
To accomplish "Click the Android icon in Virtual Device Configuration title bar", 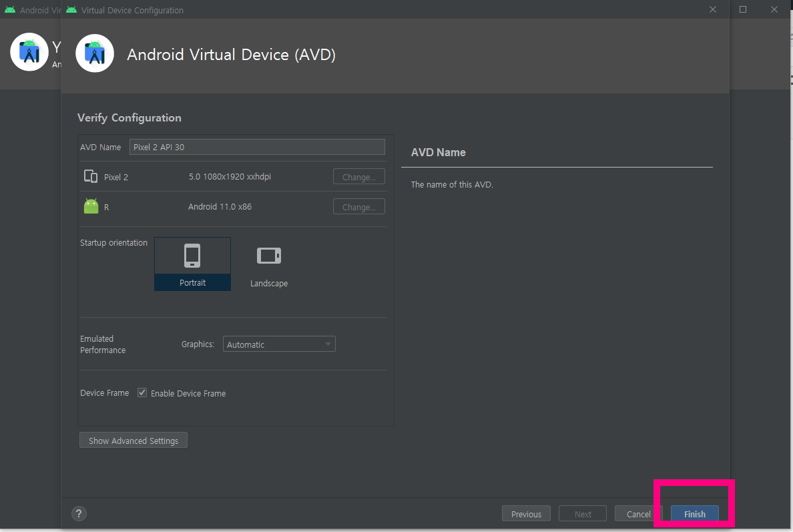I will pyautogui.click(x=71, y=10).
